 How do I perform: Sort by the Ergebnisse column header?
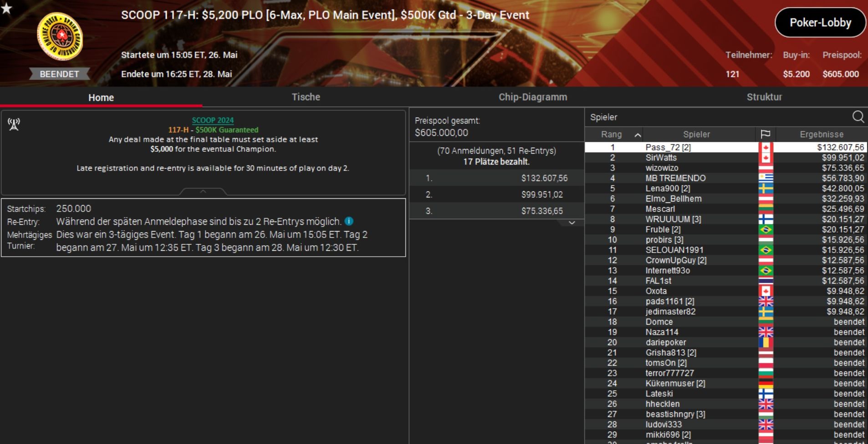[822, 134]
